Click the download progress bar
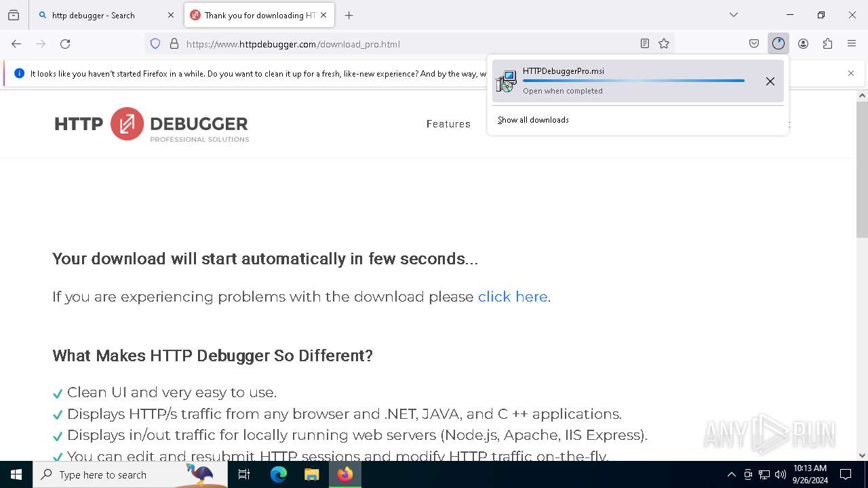868x488 pixels. click(x=633, y=81)
